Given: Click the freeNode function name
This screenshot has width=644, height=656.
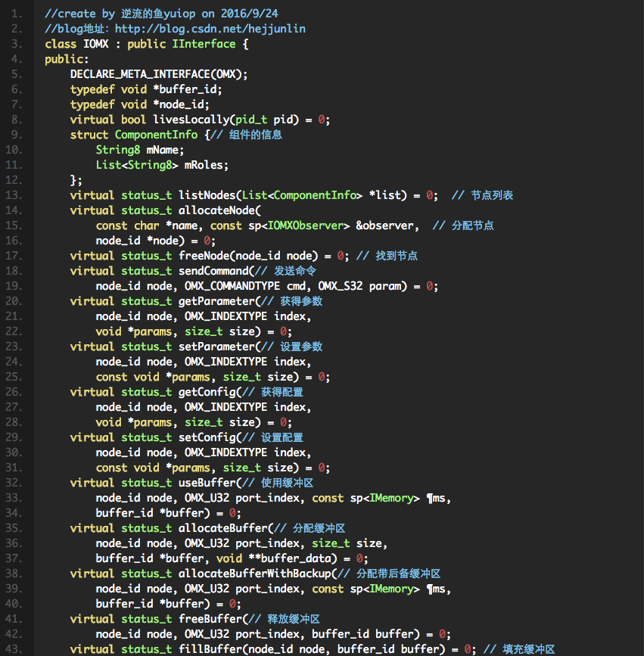Looking at the screenshot, I should pyautogui.click(x=204, y=256).
